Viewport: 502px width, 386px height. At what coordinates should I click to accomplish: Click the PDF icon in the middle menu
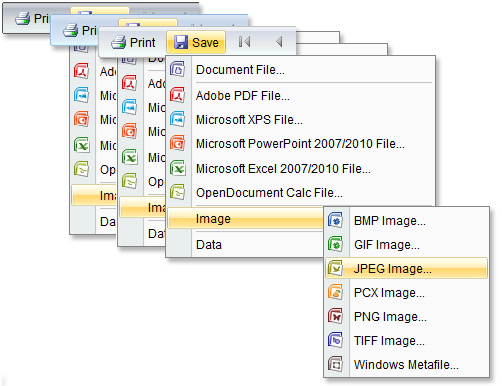pos(129,83)
